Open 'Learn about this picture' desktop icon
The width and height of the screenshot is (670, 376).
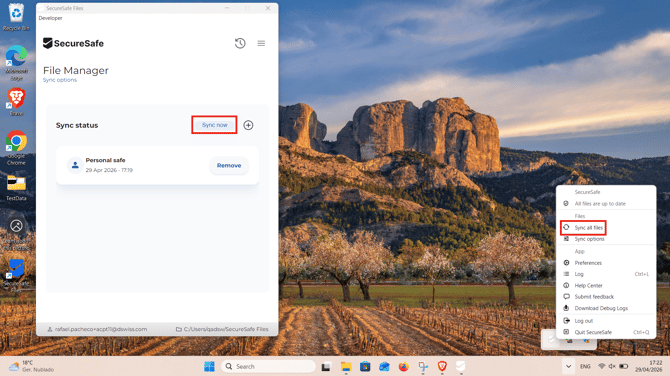[16, 234]
